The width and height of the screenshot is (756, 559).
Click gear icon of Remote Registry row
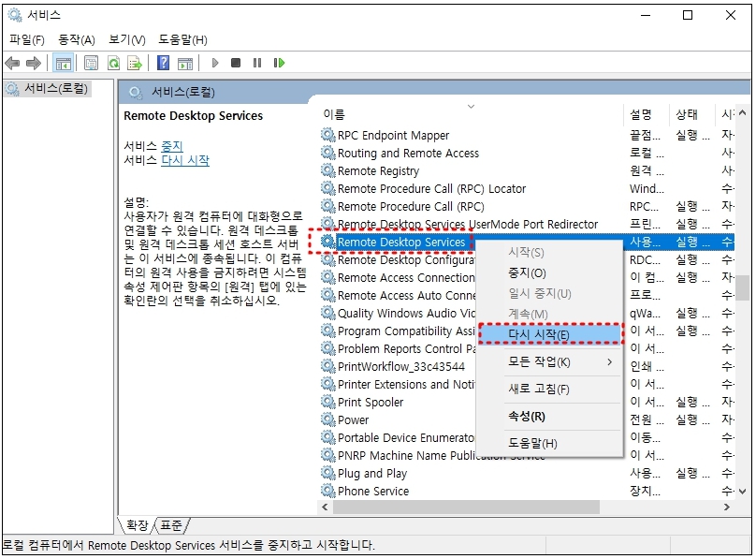click(x=327, y=170)
